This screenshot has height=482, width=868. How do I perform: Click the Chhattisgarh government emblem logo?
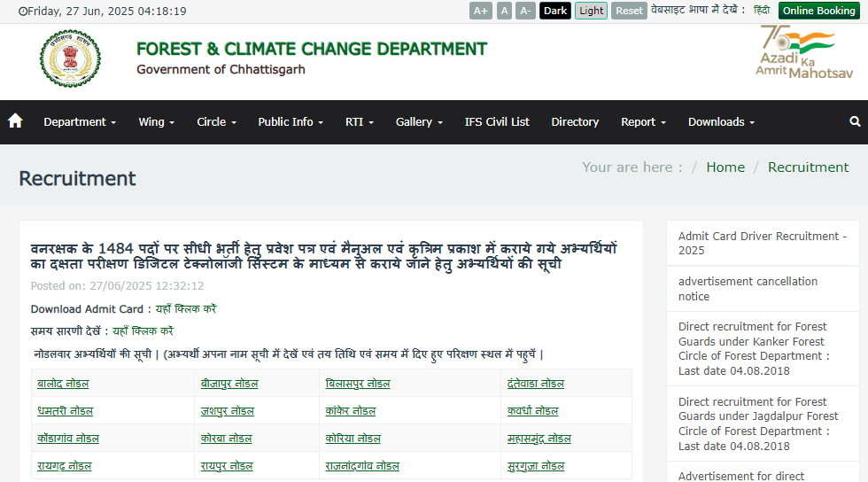pyautogui.click(x=70, y=58)
